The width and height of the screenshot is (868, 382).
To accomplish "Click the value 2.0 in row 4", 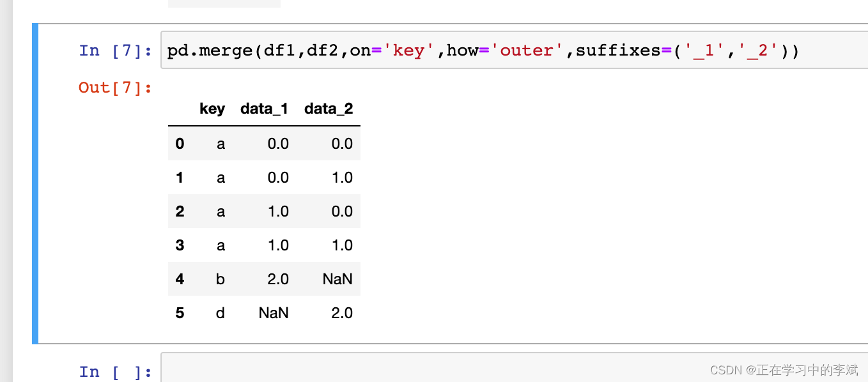I will click(x=278, y=279).
